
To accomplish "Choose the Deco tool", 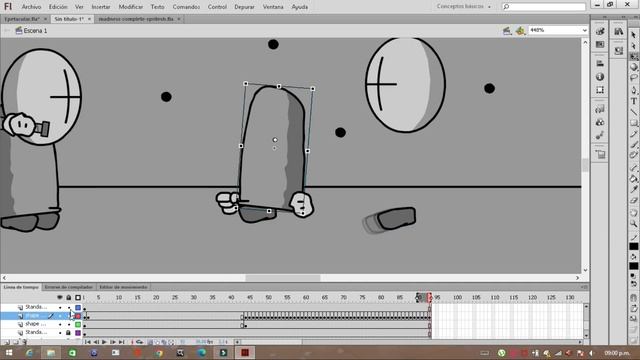I will coord(633,155).
